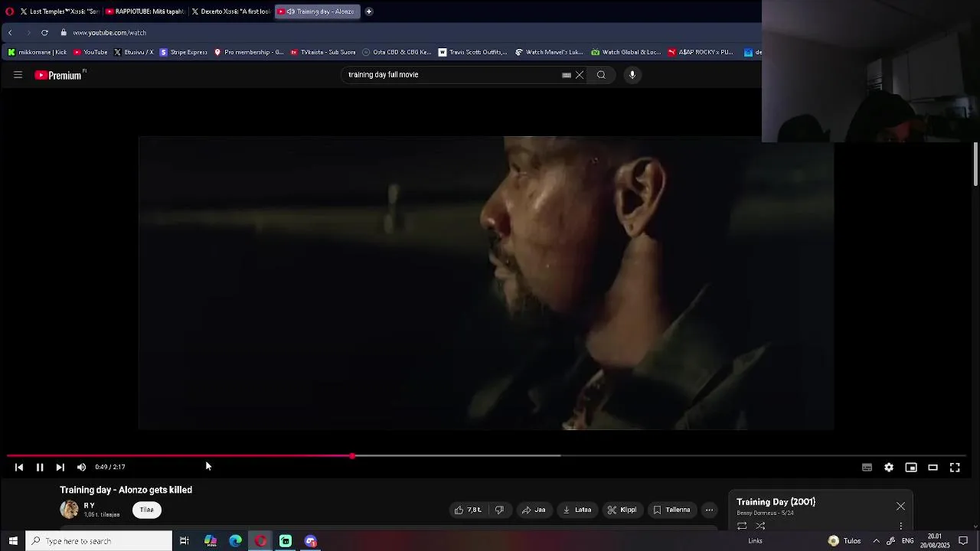Open Watch Global & Loc... bookmark
This screenshot has width=980, height=551.
tap(626, 52)
